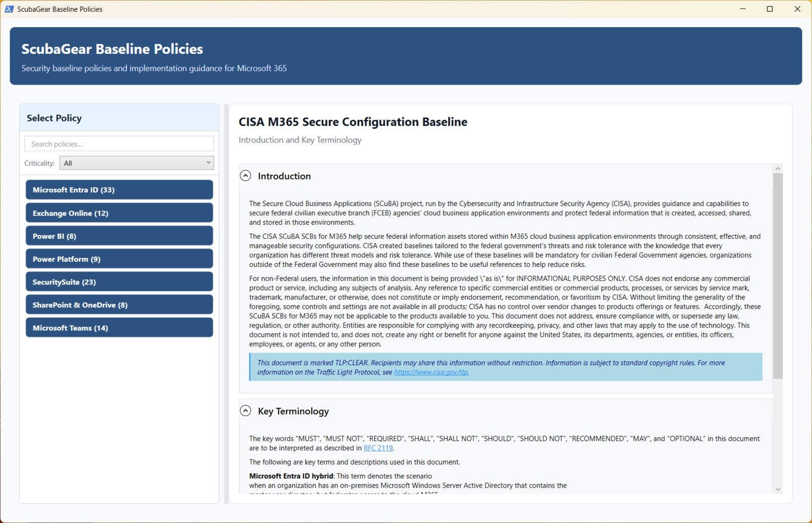Screen dimensions: 812x523
Task: Open Power Platform (9) policy group
Action: (x=119, y=259)
